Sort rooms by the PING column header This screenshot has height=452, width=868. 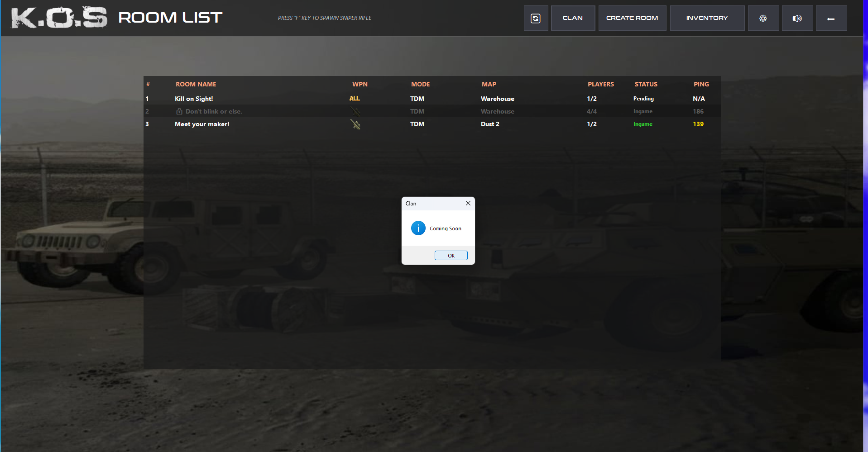click(x=701, y=84)
